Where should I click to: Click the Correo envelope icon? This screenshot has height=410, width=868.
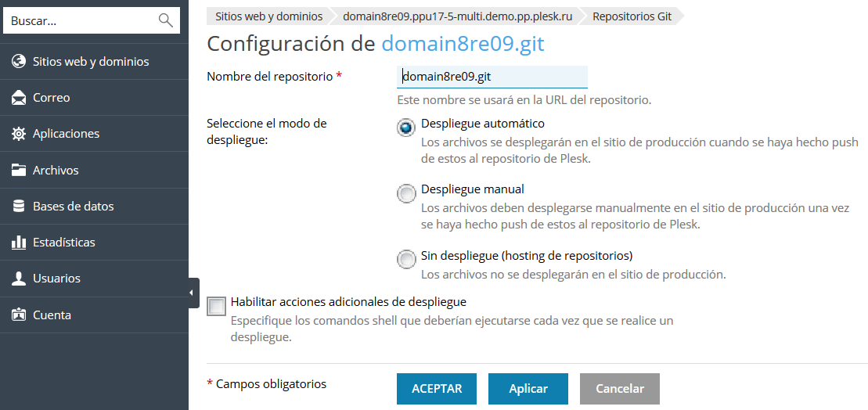coord(19,98)
